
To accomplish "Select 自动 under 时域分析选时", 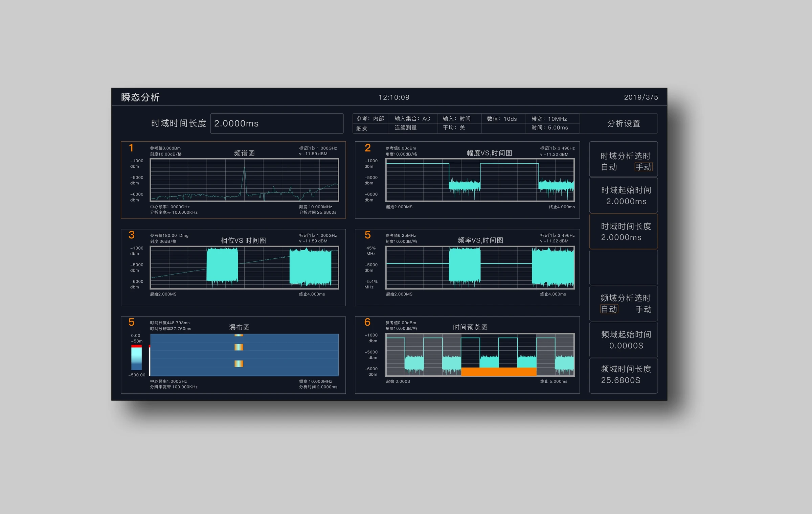I will pyautogui.click(x=609, y=167).
